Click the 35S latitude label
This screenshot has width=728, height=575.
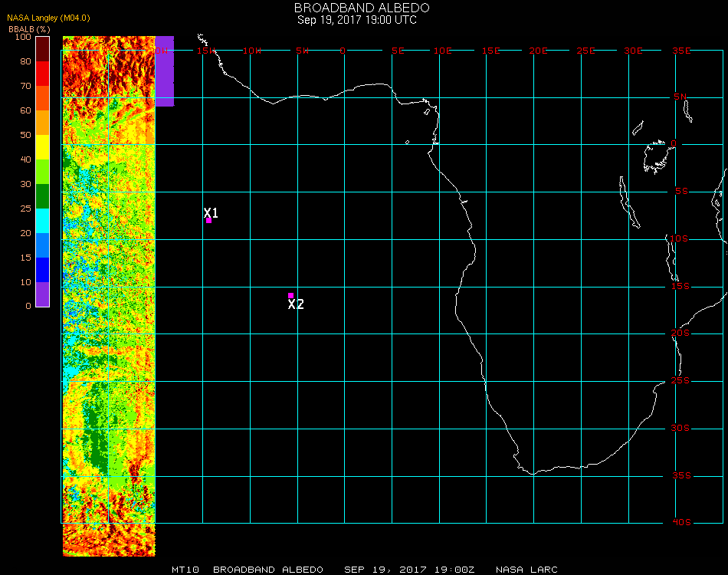[681, 475]
